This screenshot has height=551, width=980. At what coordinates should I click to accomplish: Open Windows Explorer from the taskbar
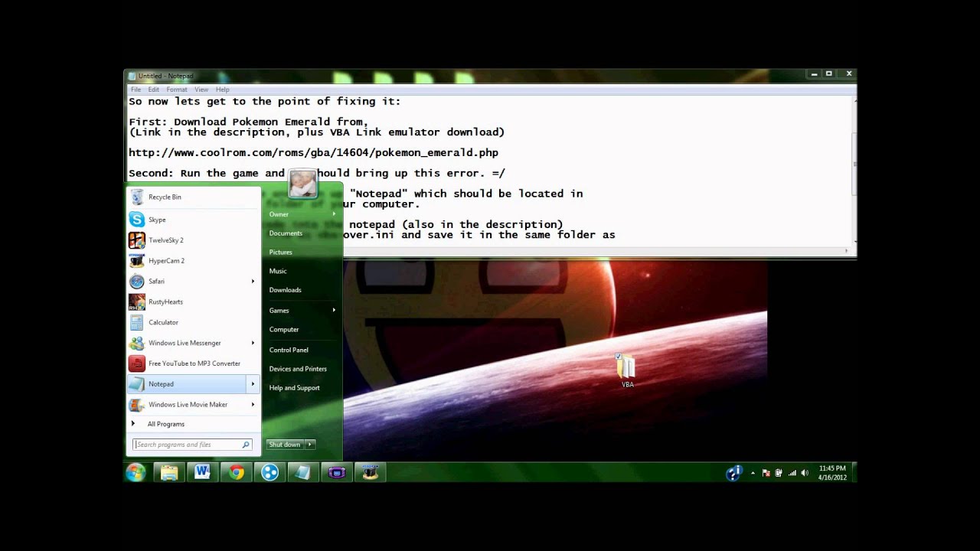coord(169,472)
